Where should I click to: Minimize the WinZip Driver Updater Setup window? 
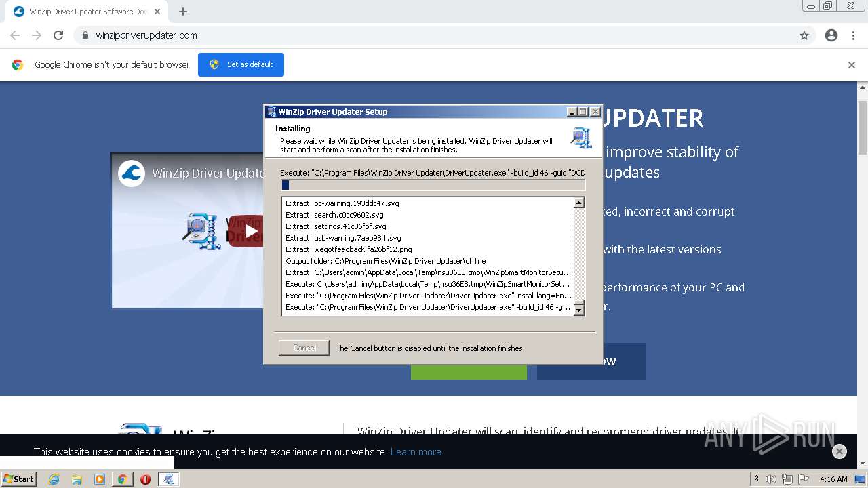click(572, 112)
